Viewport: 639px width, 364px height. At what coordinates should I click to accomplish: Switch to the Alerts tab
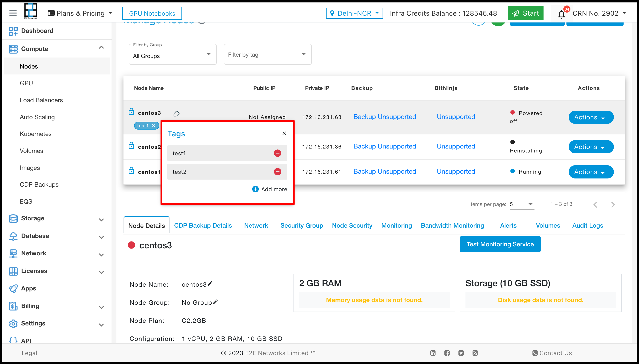[x=508, y=225]
